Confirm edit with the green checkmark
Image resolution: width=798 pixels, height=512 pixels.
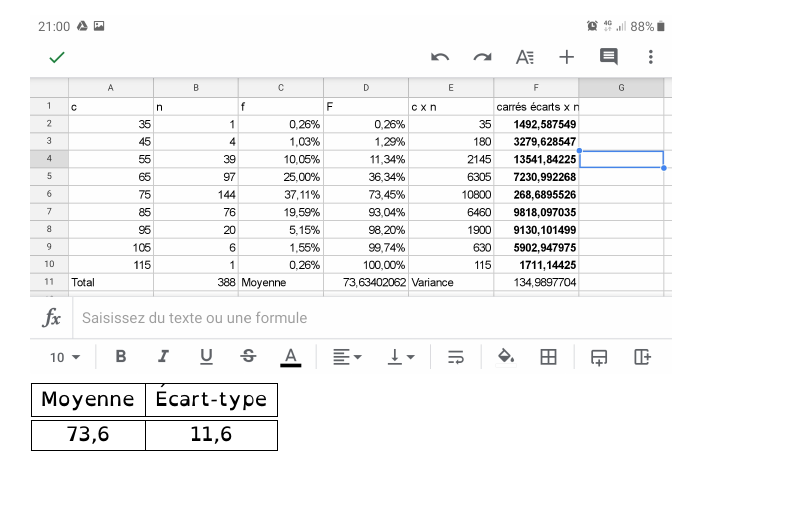[57, 57]
